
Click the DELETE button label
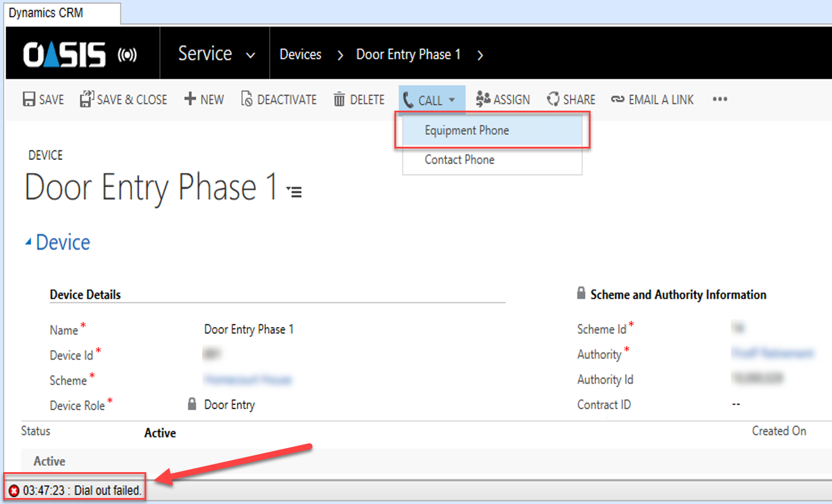click(x=367, y=100)
